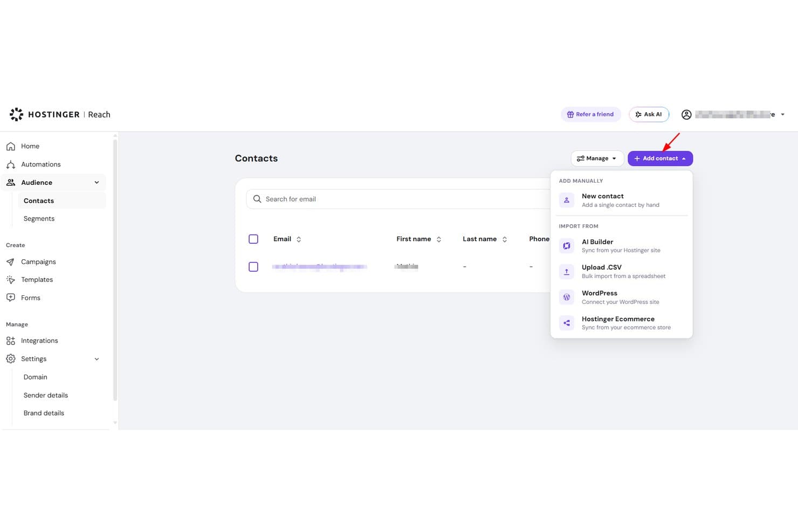Open the Ask AI button
This screenshot has width=798, height=532.
pos(649,114)
